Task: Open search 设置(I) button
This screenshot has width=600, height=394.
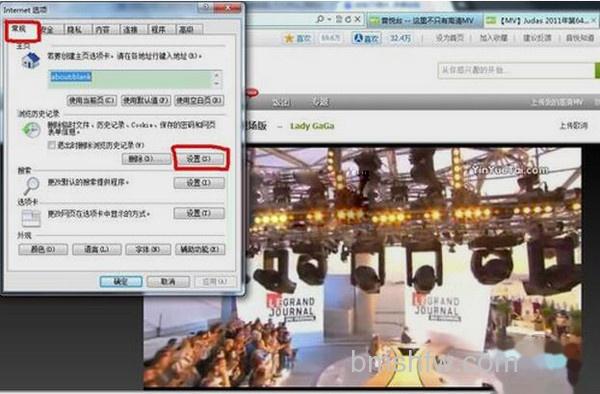Action: pyautogui.click(x=199, y=183)
